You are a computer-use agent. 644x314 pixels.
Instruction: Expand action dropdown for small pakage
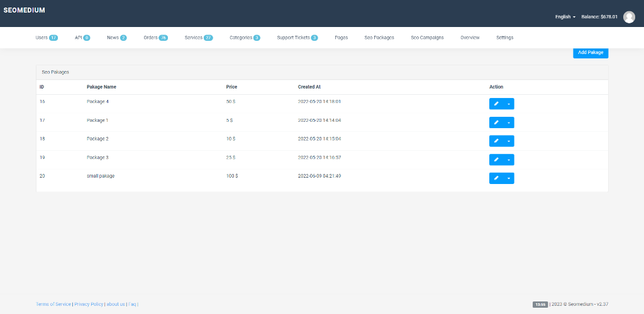pos(509,178)
